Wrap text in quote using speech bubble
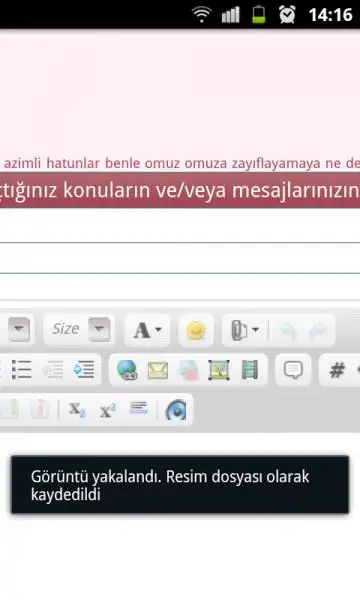 point(293,370)
